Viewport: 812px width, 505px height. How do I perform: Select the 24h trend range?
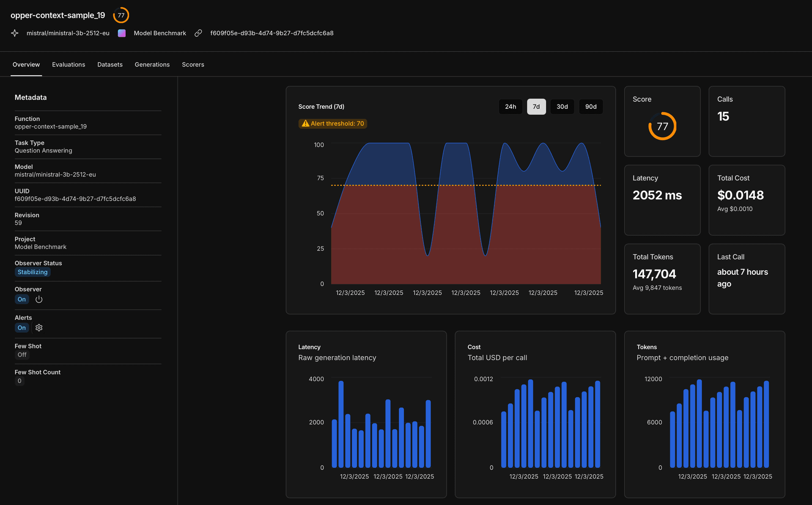click(x=510, y=107)
